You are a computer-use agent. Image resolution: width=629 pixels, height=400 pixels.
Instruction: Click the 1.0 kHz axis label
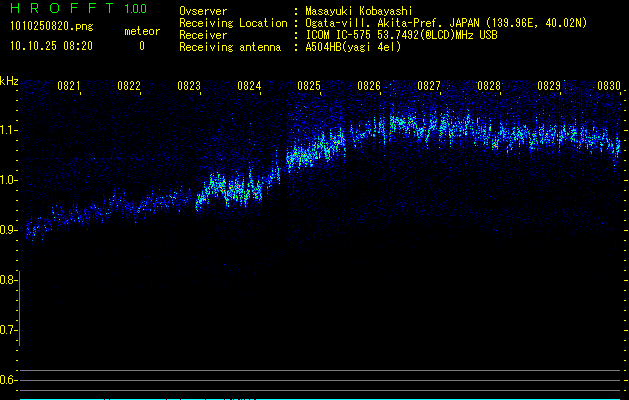coord(8,180)
